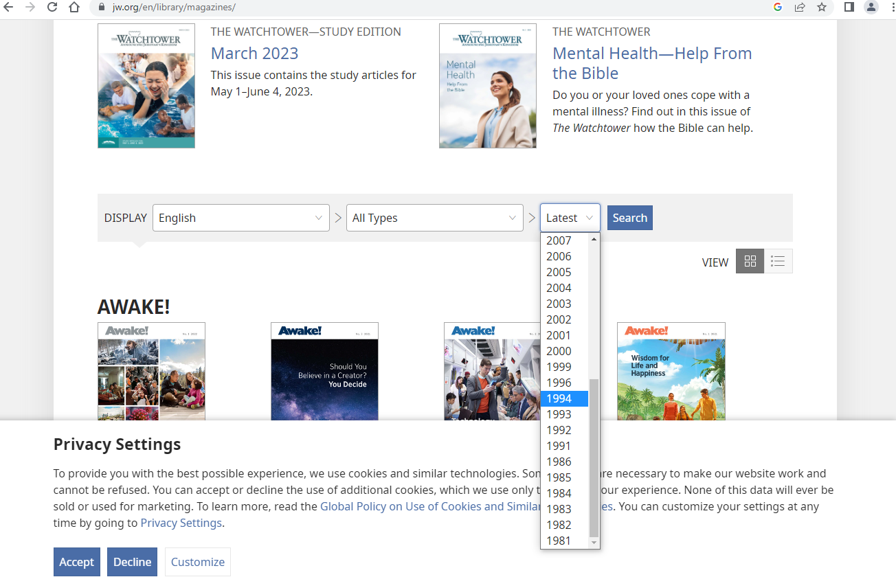Open the English language dropdown
The width and height of the screenshot is (896, 588).
(x=241, y=218)
